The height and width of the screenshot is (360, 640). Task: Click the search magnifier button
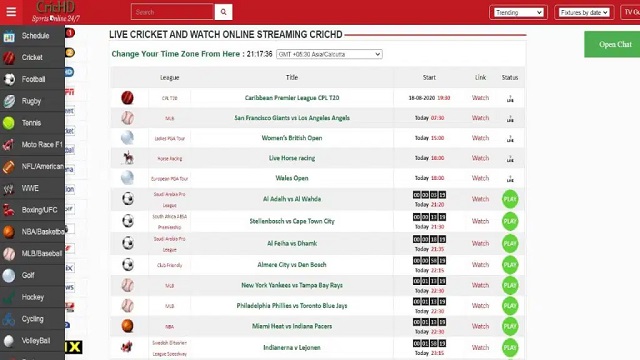(223, 12)
